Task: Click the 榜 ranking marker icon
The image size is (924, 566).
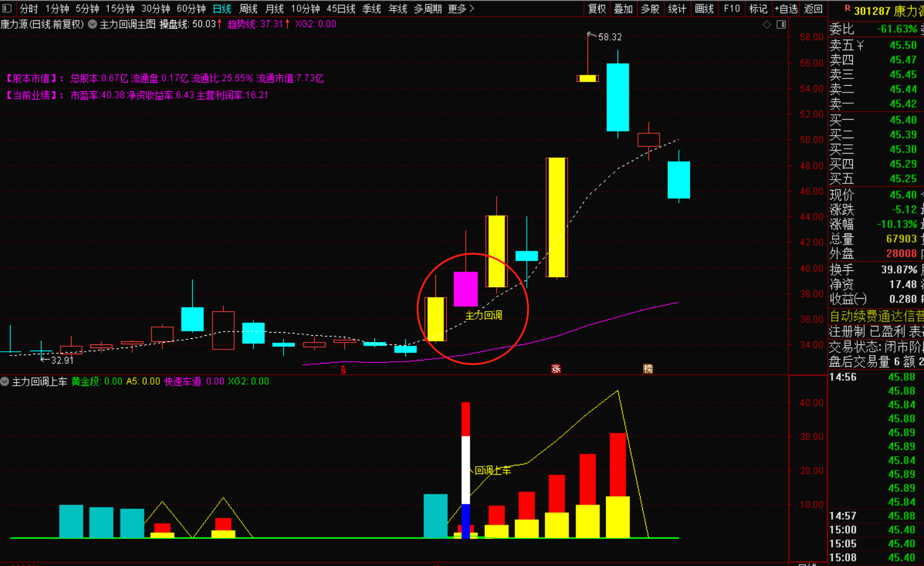Action: click(x=648, y=368)
